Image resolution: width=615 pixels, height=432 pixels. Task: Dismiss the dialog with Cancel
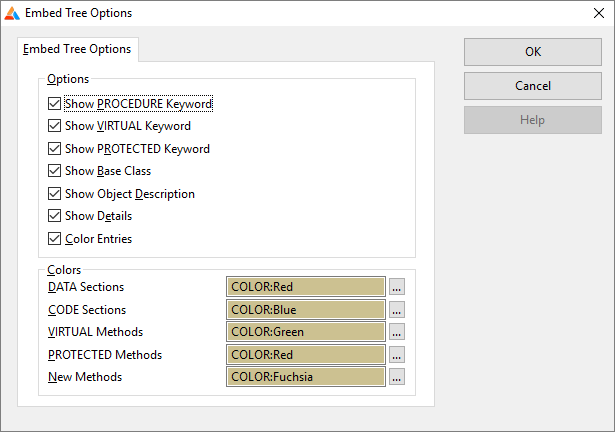click(x=533, y=86)
